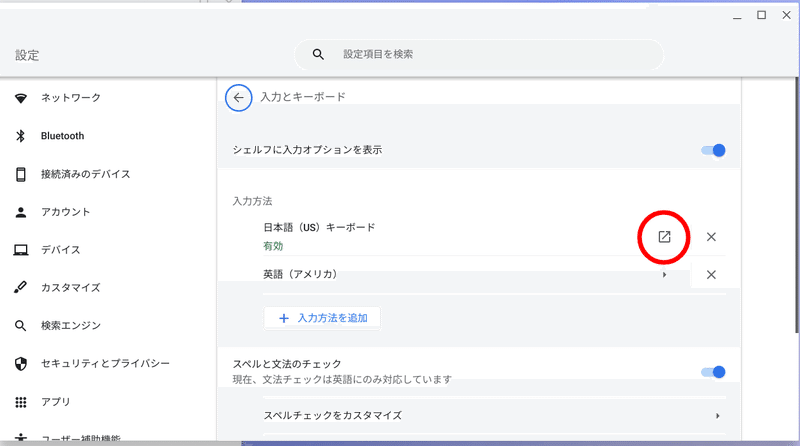Remove 英語（アメリカ）input method with X

click(711, 275)
